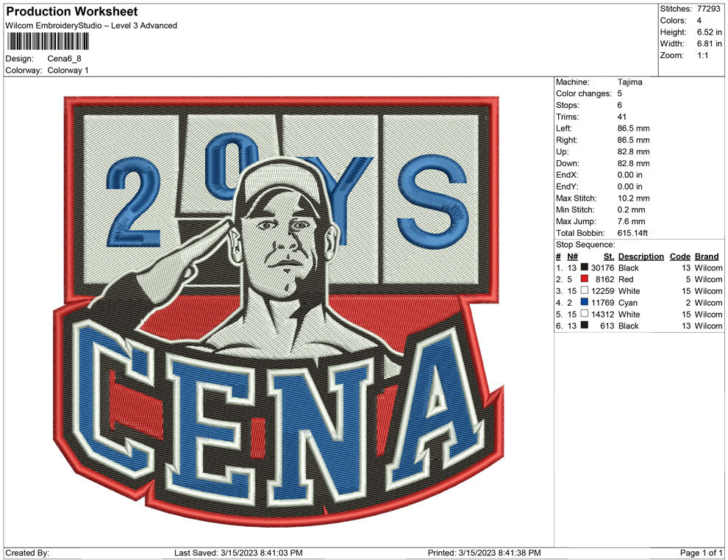This screenshot has height=560, width=728.
Task: Click the barcode under the worksheet title
Action: [47, 42]
